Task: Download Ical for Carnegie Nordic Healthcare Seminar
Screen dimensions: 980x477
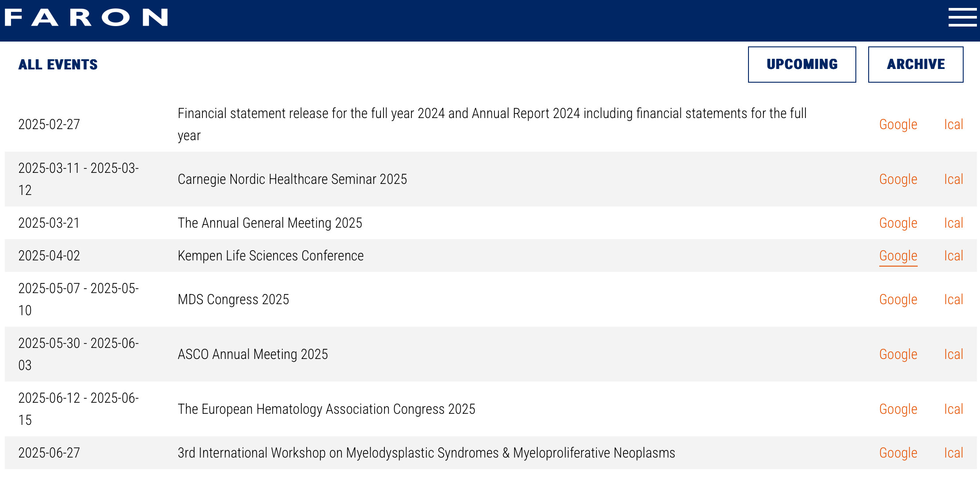Action: (x=953, y=179)
